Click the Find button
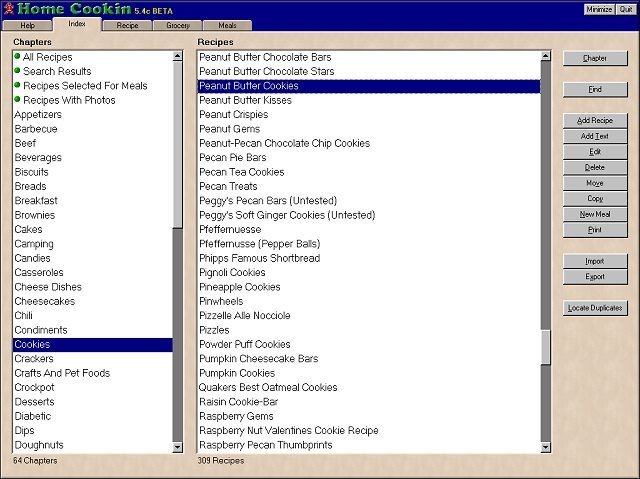The width and height of the screenshot is (640, 479). click(595, 90)
